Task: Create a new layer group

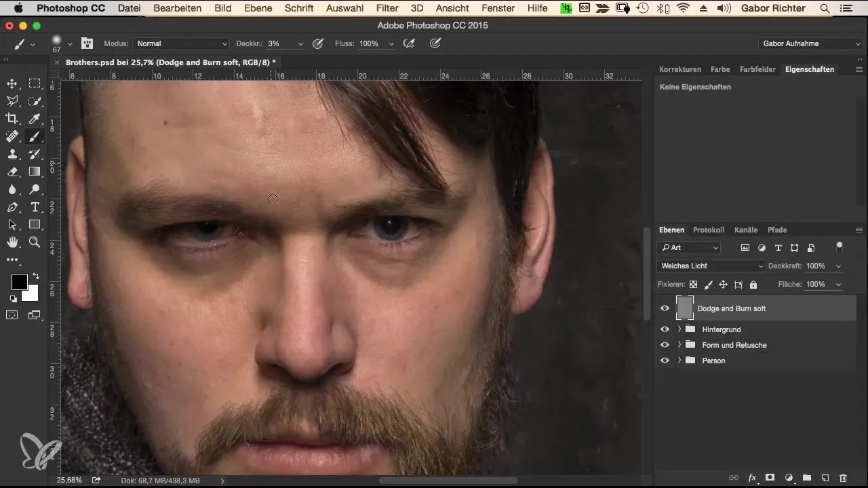Action: click(807, 478)
